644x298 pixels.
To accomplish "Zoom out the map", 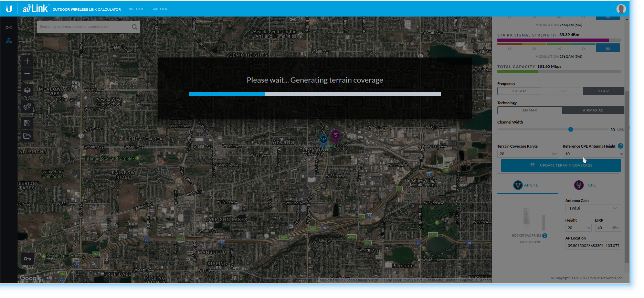I will click(x=27, y=74).
